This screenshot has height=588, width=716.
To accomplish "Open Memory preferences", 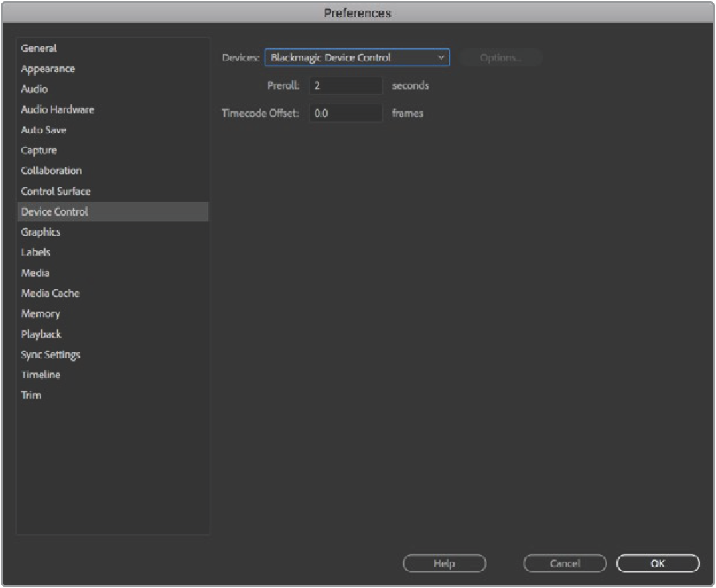I will [40, 314].
